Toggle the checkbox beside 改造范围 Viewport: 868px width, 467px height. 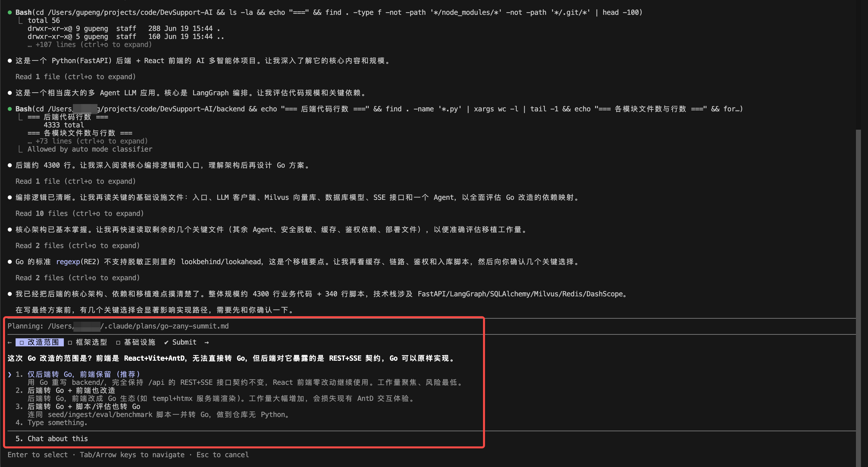click(22, 342)
